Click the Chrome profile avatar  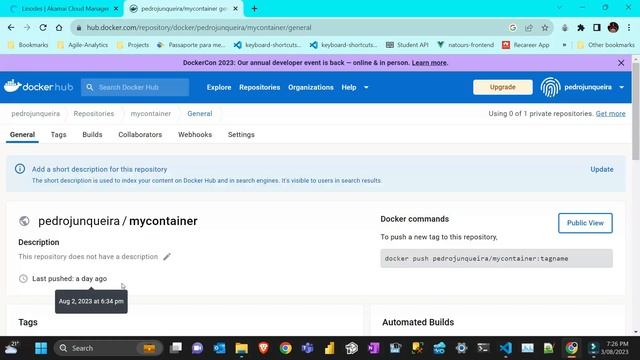coord(613,28)
